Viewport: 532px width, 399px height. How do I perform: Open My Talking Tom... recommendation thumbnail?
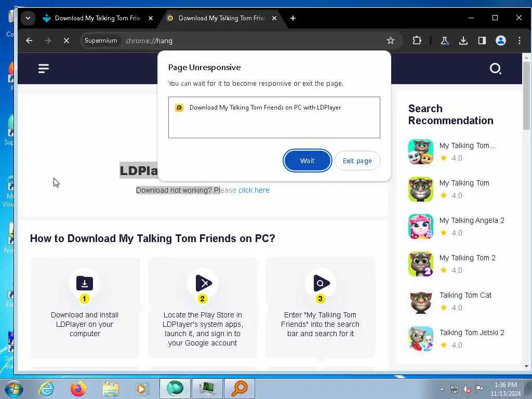tap(421, 152)
